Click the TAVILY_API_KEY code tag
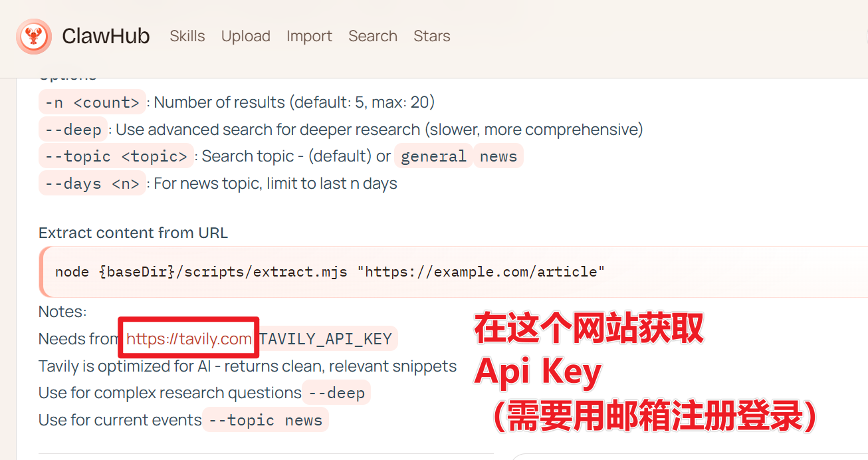 [325, 339]
